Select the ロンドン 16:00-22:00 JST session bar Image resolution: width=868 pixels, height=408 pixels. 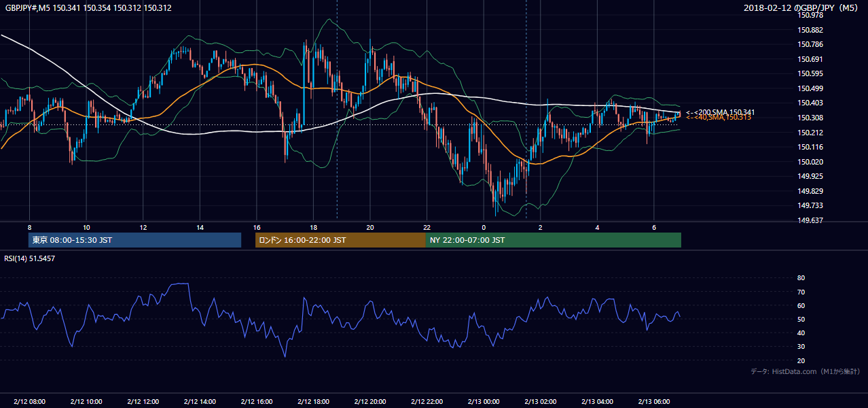340,240
